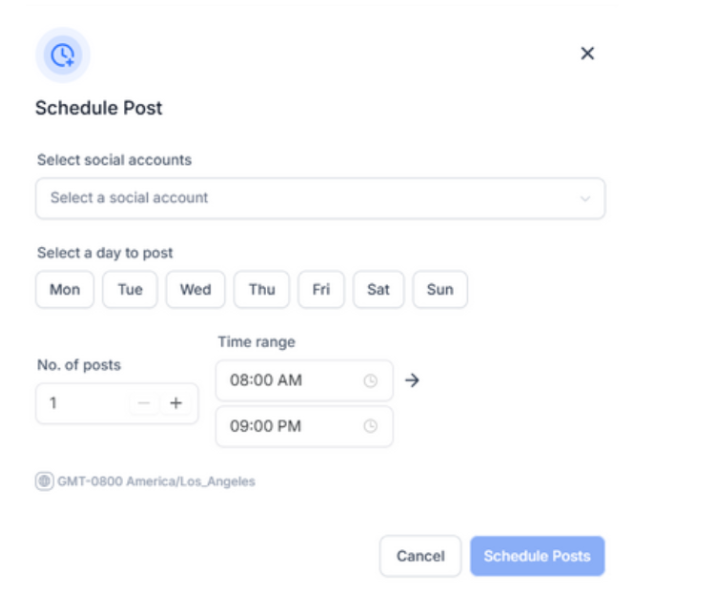Viewport: 712px width, 602px height.
Task: Toggle Mon as posting day
Action: pos(65,290)
